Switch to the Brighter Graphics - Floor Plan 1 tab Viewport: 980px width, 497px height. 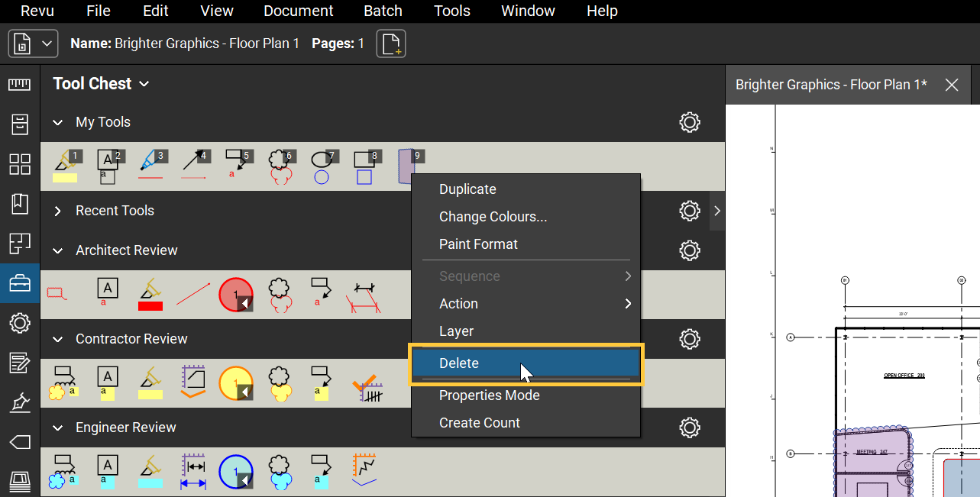click(x=830, y=85)
